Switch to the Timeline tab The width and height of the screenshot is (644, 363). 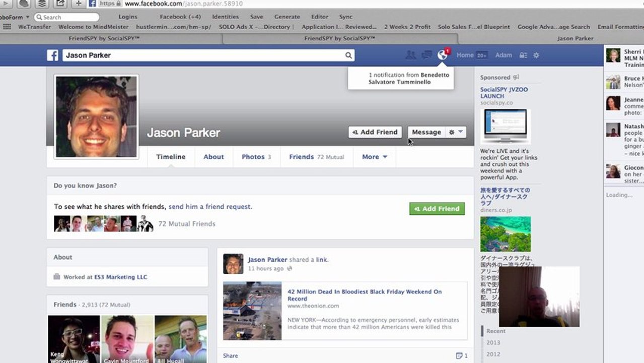[x=171, y=157]
